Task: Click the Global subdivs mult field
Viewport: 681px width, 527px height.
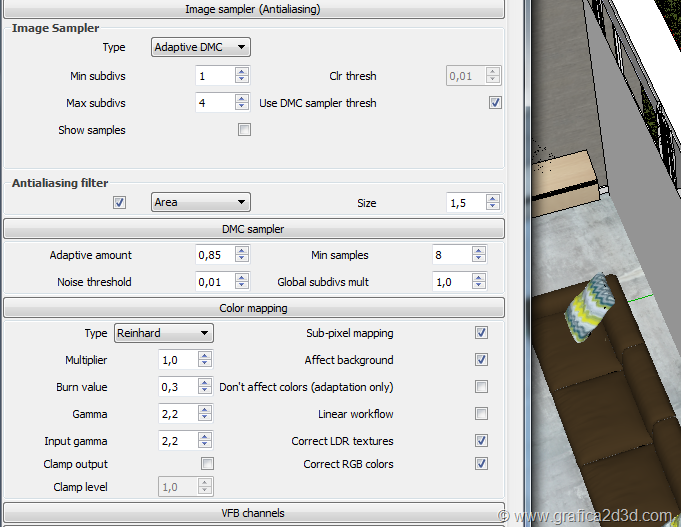Action: pos(452,282)
